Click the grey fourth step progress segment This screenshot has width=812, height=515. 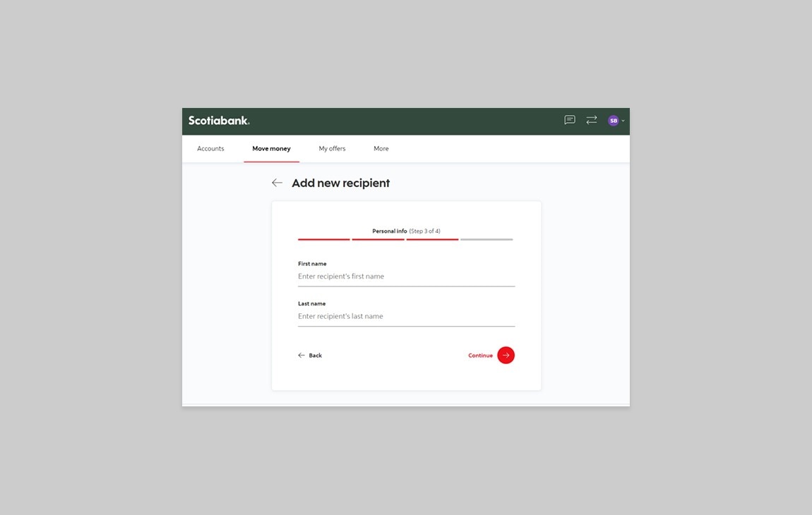[x=486, y=240]
